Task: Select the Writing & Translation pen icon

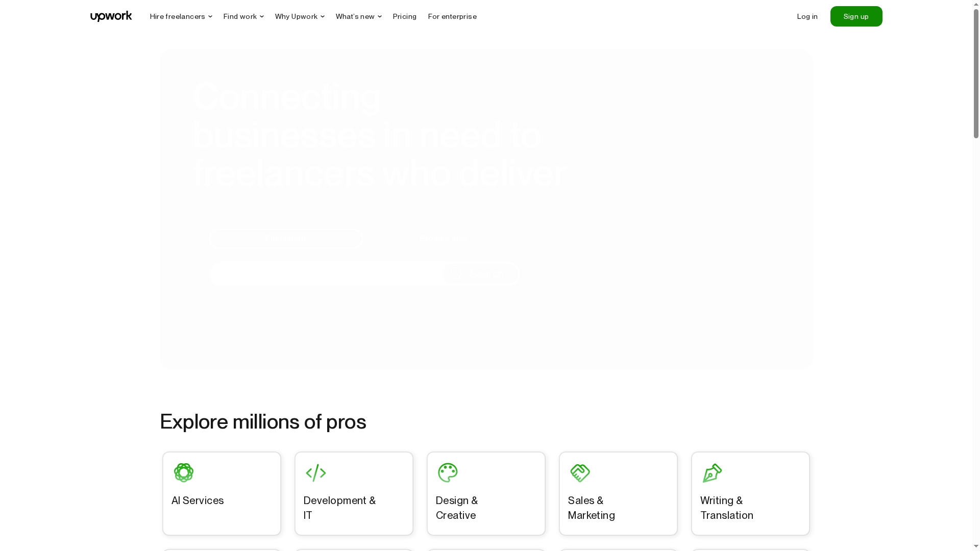Action: [712, 472]
